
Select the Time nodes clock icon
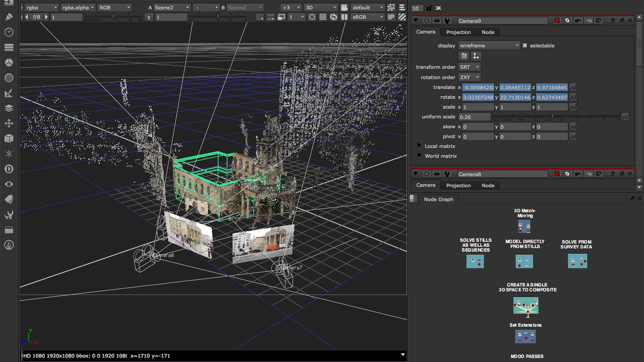[x=9, y=32]
